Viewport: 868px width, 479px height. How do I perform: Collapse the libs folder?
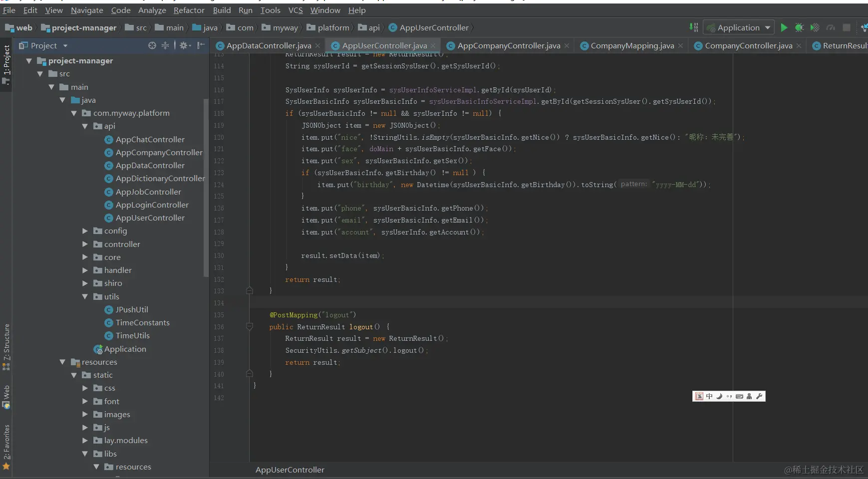85,454
